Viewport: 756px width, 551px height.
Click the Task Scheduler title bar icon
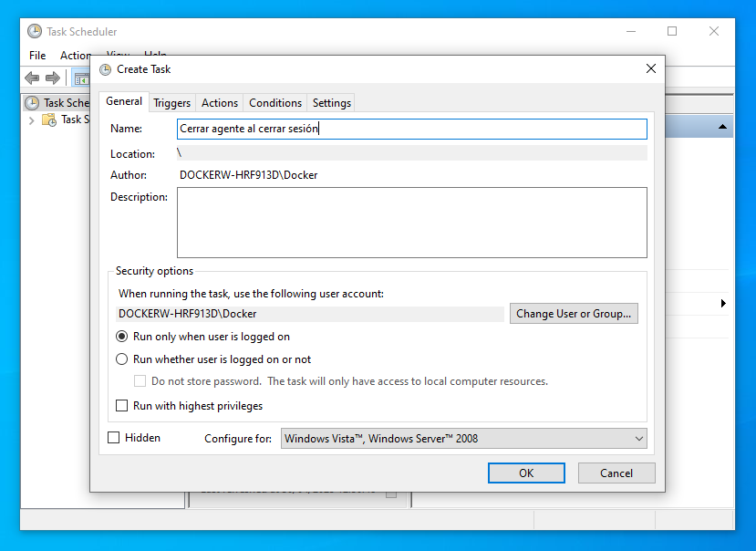(x=35, y=31)
